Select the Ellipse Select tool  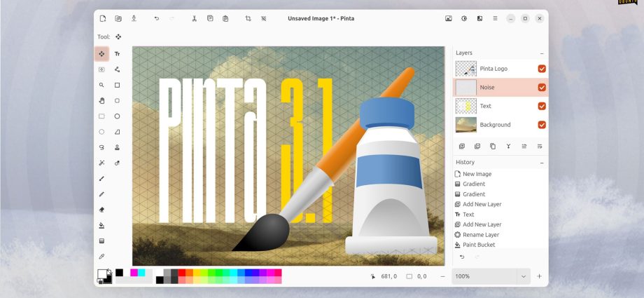tap(101, 132)
